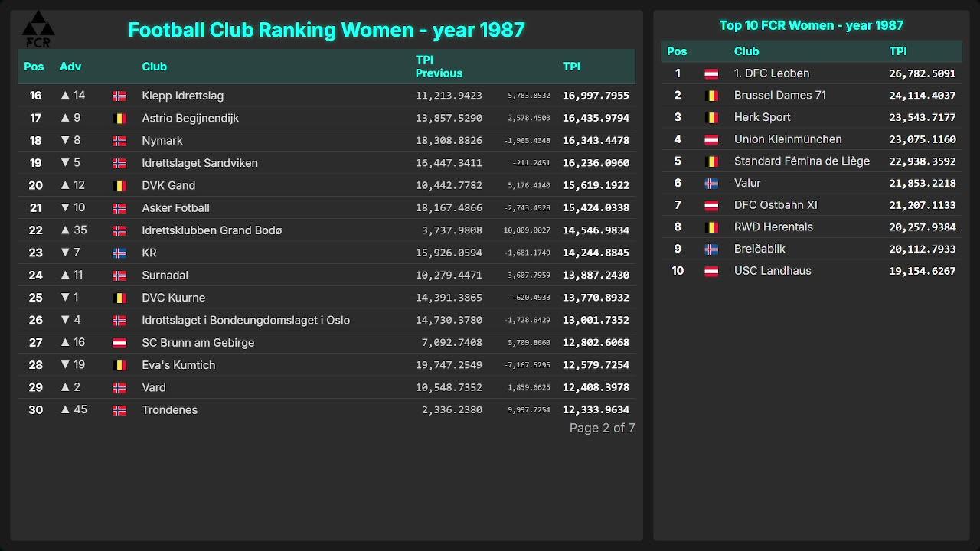Screen dimensions: 980x551
Task: Click flag next to Trondenes
Action: (x=119, y=410)
